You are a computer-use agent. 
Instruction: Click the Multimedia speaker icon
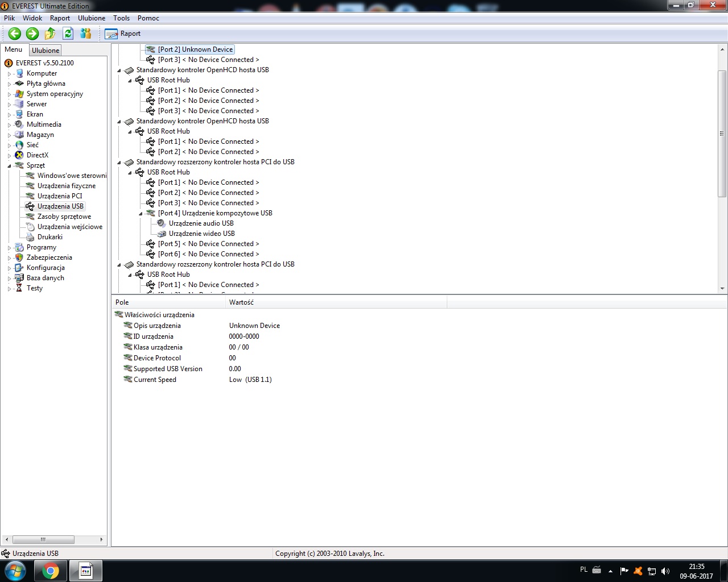[x=19, y=124]
